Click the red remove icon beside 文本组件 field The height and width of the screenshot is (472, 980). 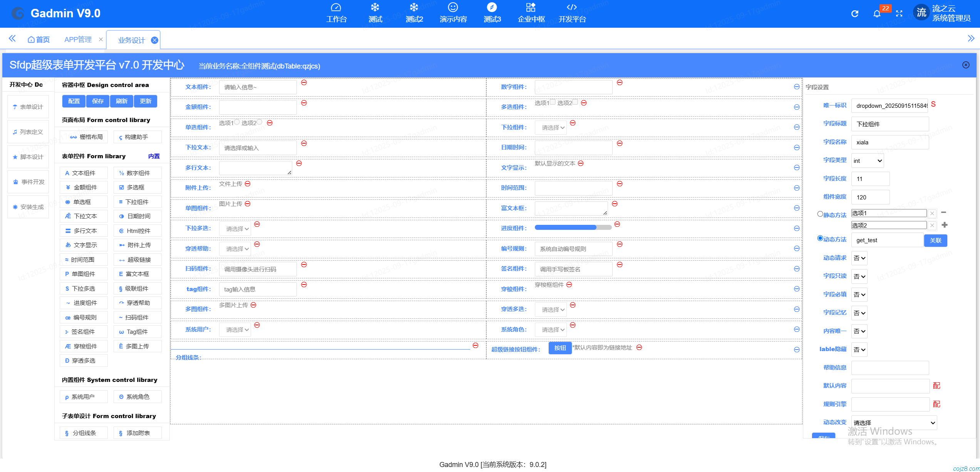304,82
